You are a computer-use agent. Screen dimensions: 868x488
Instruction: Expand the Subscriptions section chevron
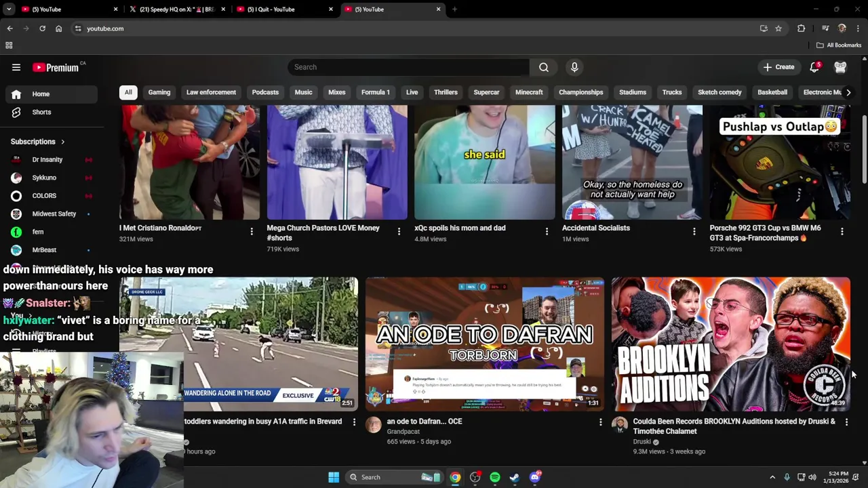click(62, 142)
